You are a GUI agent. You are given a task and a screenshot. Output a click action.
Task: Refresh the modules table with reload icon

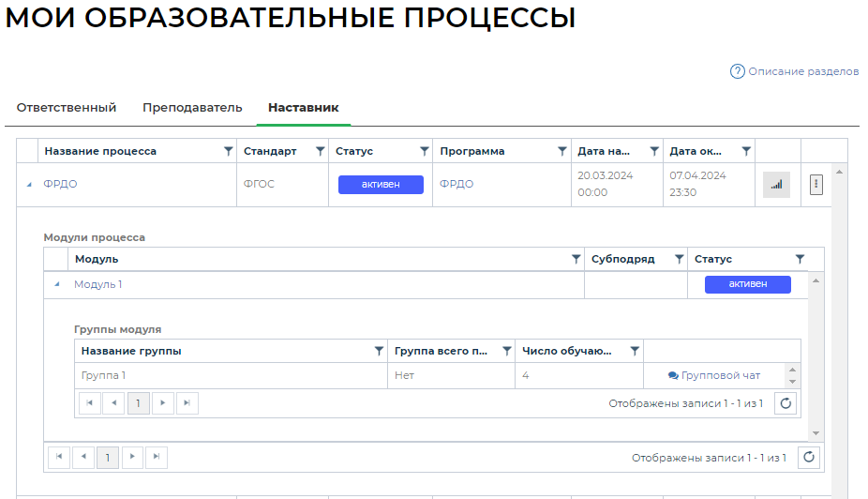(x=810, y=457)
